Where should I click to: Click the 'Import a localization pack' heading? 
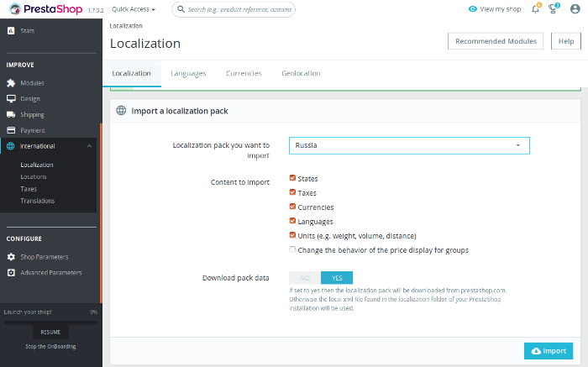(180, 111)
